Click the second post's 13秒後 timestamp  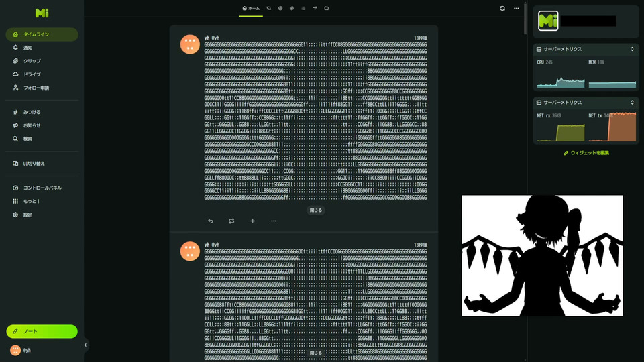[x=421, y=245]
